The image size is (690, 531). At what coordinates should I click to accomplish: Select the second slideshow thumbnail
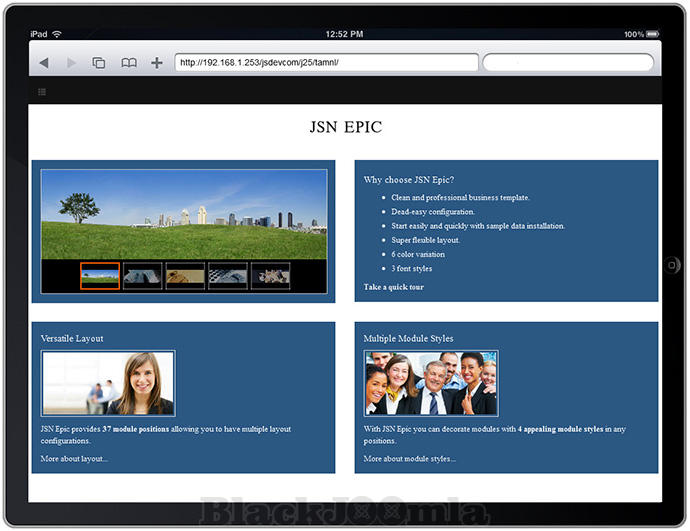tap(143, 276)
